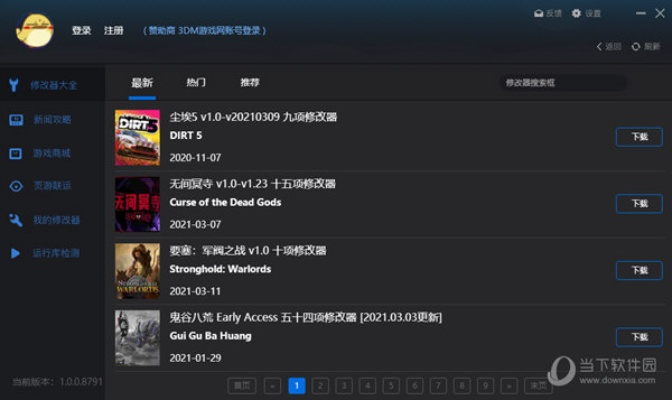Click Gui Gu Ba Huang cover thumbnail
672x400 pixels.
(137, 338)
